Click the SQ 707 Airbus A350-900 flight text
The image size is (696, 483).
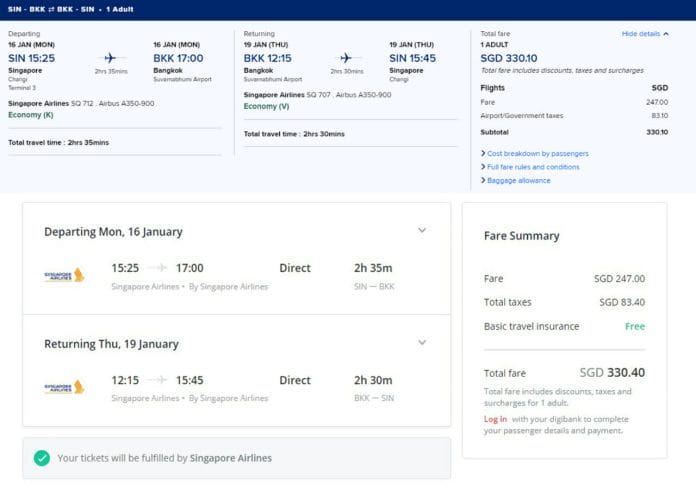tap(349, 95)
